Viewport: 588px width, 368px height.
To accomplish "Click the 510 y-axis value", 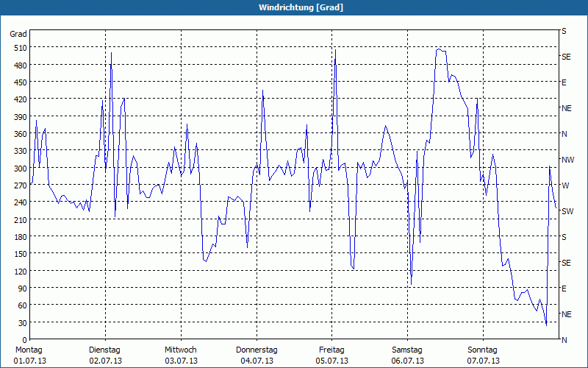I will (21, 48).
